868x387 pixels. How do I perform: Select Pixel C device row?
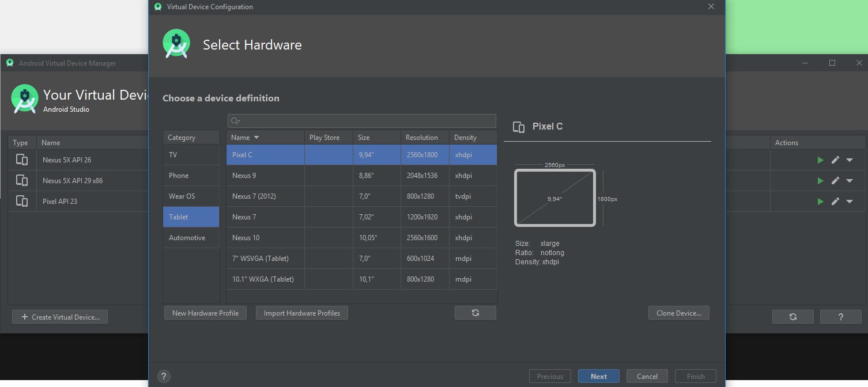(x=362, y=155)
